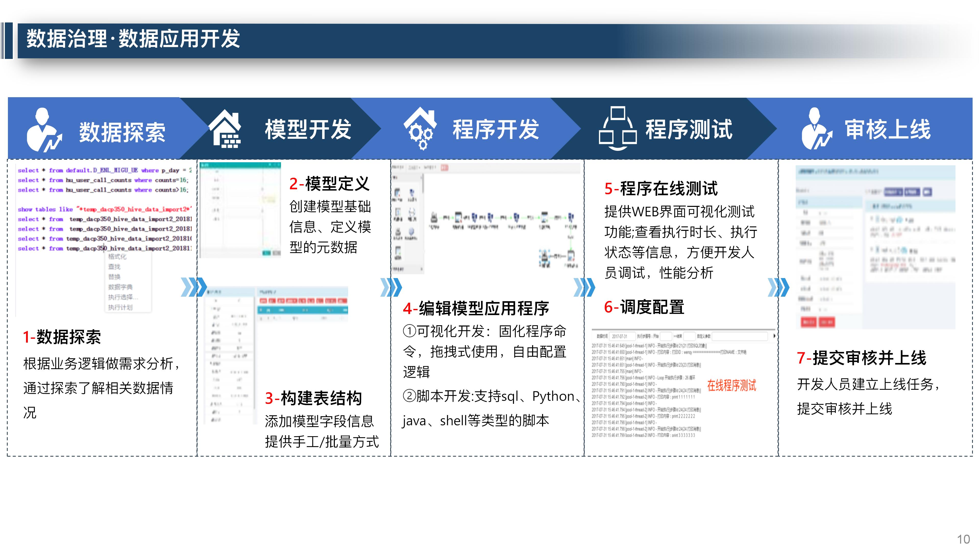Viewport: 980px width, 551px height.
Task: Select 执行计划 in the SQL context menu
Action: click(x=120, y=307)
